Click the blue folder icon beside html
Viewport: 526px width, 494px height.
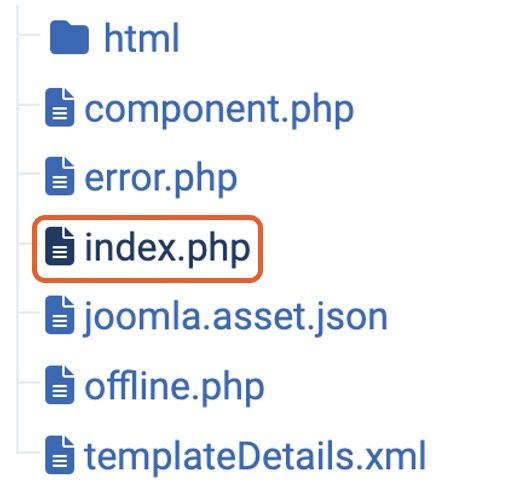coord(69,37)
